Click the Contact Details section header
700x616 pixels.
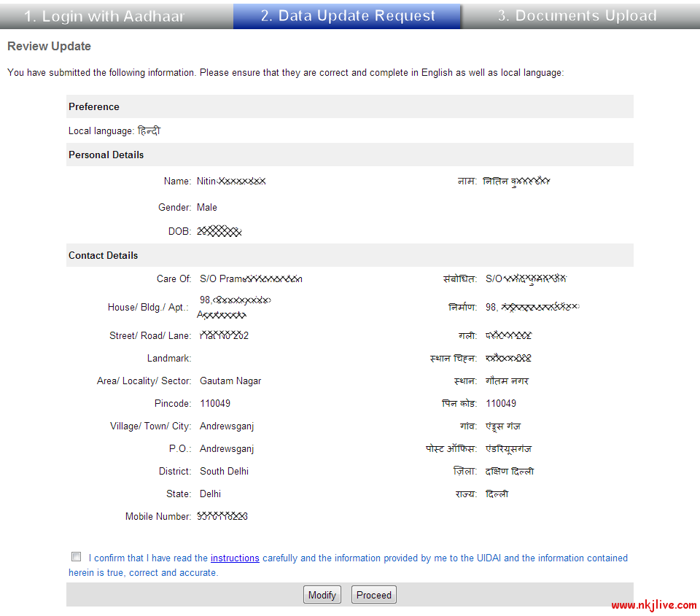pos(349,255)
